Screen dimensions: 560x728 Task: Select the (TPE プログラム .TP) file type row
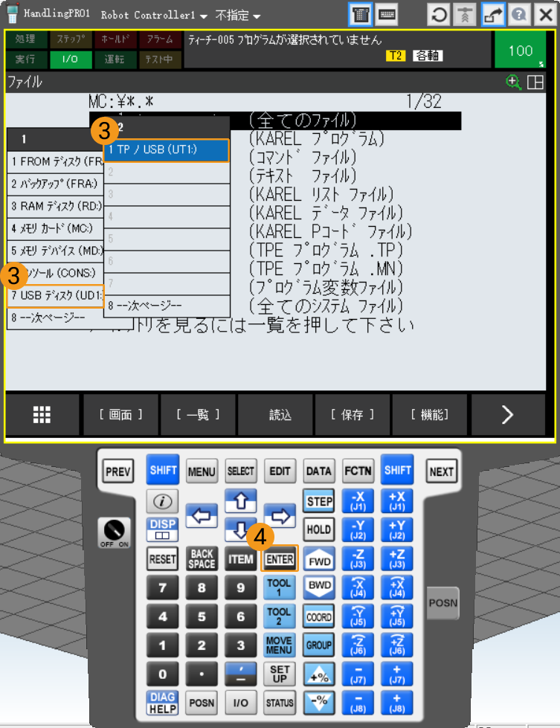326,251
